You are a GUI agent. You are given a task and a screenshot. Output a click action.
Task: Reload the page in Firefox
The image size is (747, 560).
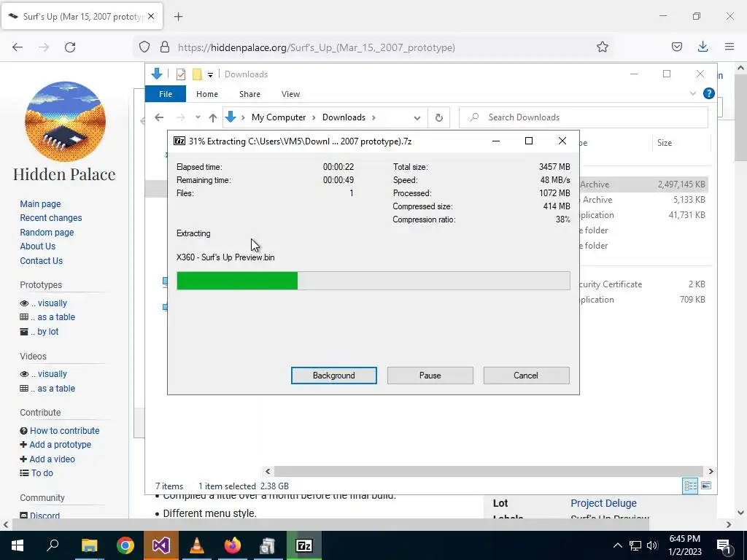pos(70,47)
